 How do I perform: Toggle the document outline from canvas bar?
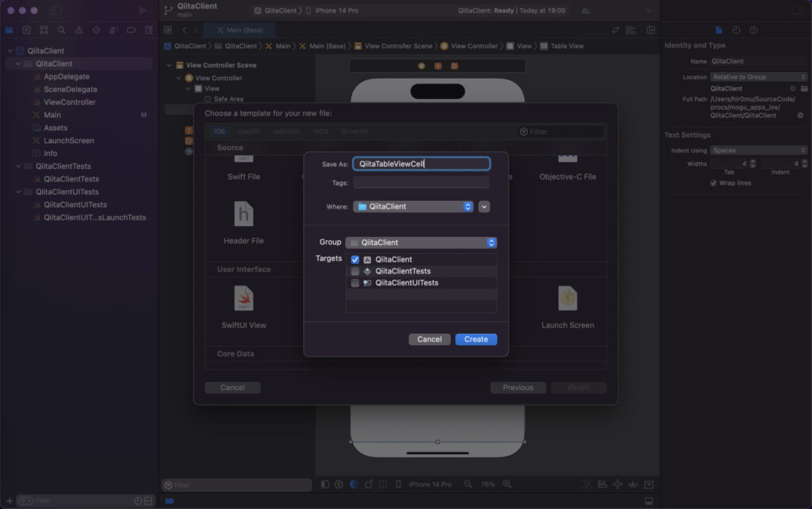tap(324, 484)
